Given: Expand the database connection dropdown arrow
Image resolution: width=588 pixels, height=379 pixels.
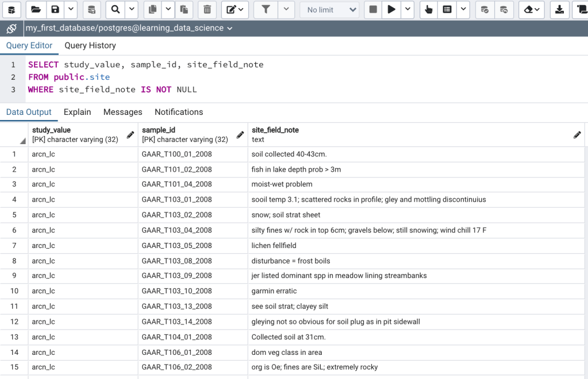Looking at the screenshot, I should click(x=230, y=28).
